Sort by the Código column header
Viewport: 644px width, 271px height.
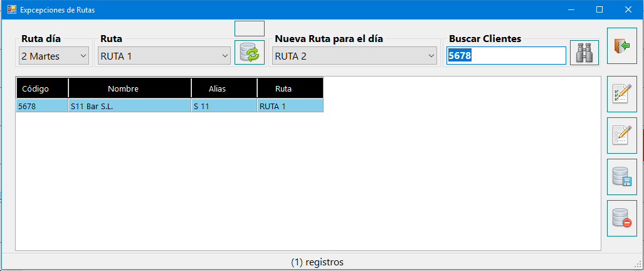click(x=42, y=88)
